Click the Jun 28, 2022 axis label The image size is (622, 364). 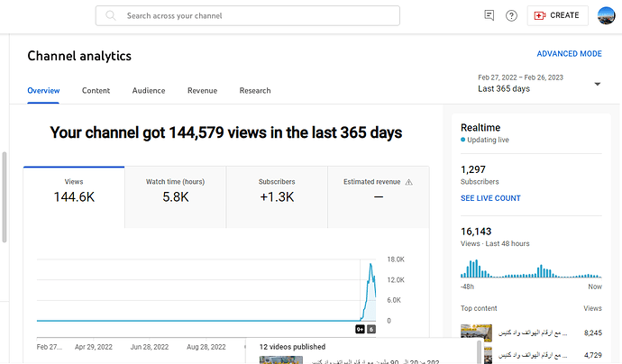point(150,347)
